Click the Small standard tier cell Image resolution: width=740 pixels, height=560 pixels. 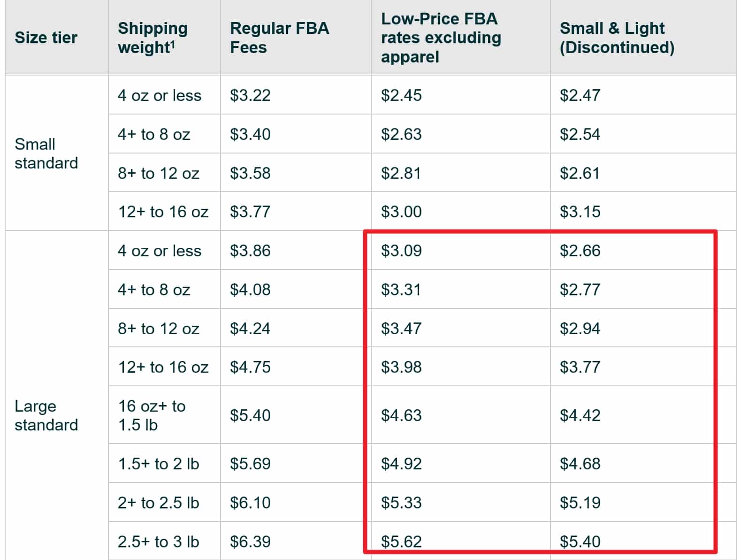[x=56, y=153]
